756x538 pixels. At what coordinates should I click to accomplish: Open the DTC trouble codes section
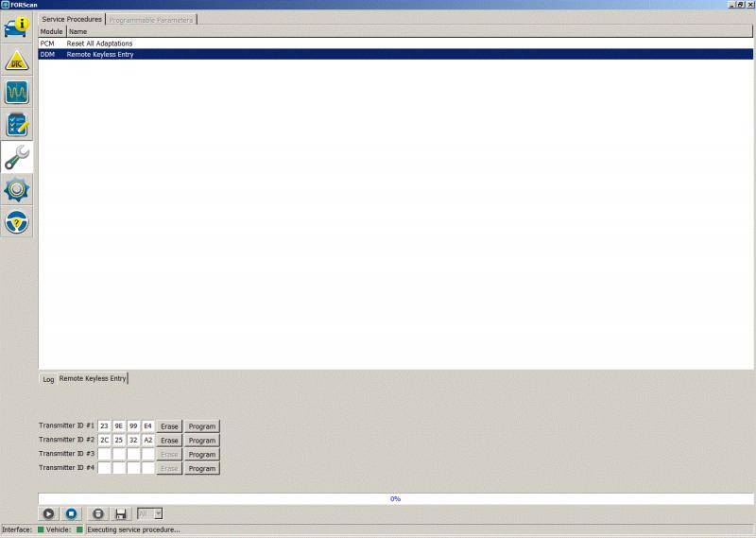pos(17,59)
